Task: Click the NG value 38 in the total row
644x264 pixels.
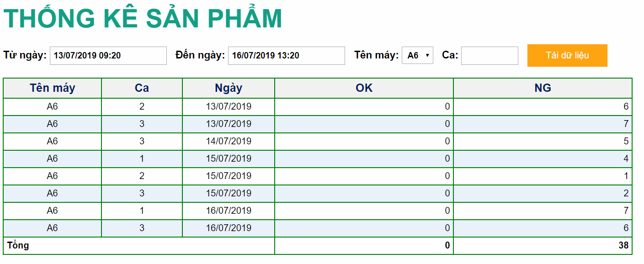Action: (623, 246)
